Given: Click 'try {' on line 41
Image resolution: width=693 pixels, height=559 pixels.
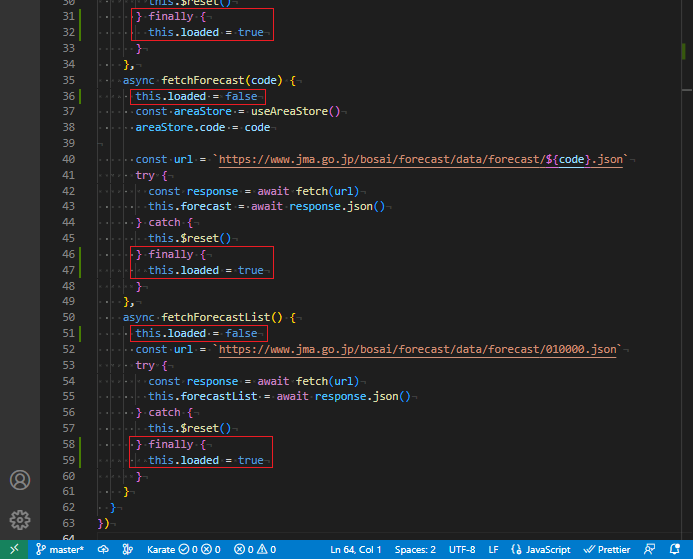Looking at the screenshot, I should click(151, 175).
